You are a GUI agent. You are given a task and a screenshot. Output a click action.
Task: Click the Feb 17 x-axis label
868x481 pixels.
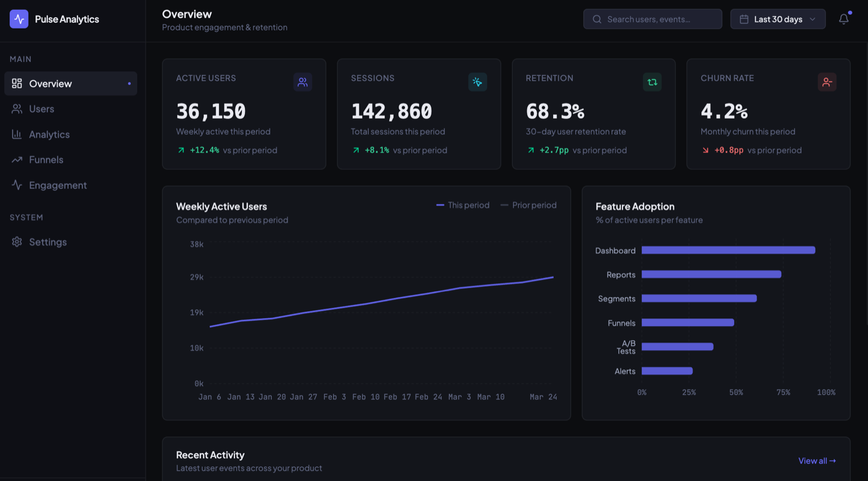click(x=397, y=397)
